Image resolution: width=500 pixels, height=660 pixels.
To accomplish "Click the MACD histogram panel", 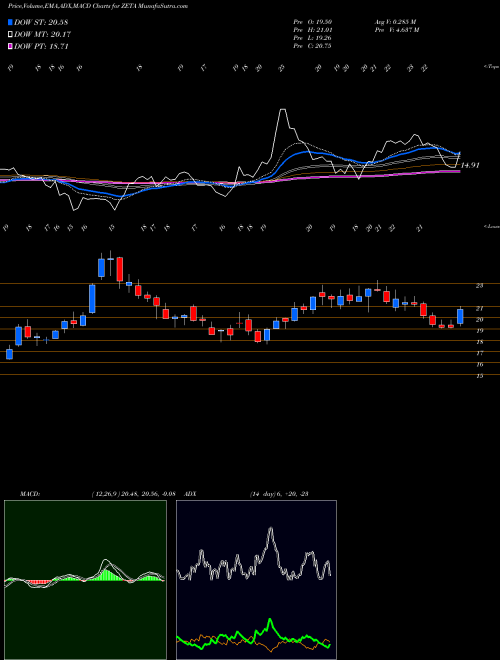I will (x=85, y=580).
